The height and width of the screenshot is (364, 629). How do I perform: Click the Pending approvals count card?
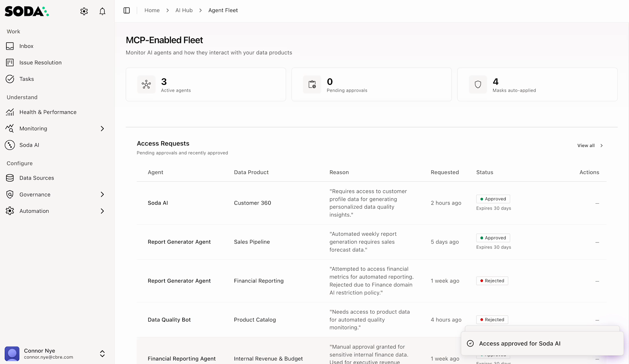(372, 85)
